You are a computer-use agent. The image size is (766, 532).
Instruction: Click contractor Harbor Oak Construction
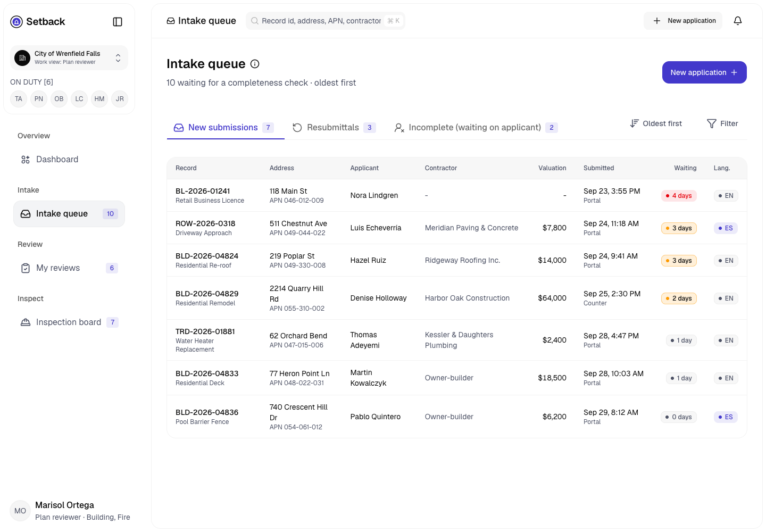[x=467, y=298]
